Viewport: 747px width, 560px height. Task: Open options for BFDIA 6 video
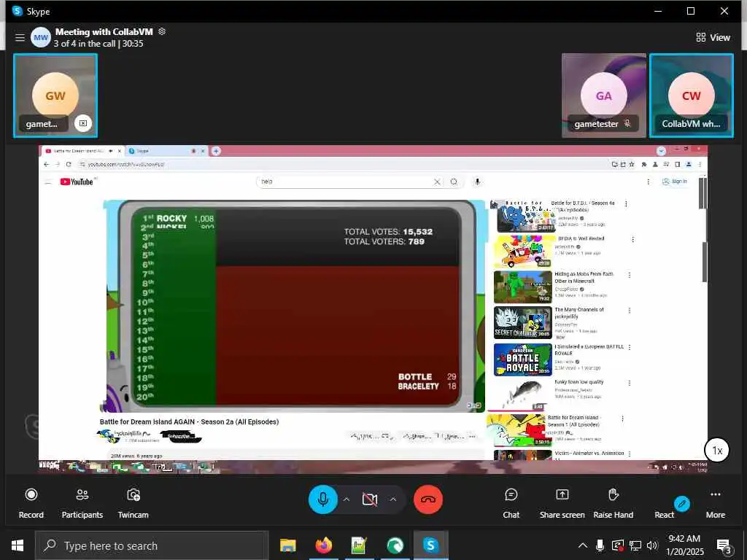click(632, 239)
